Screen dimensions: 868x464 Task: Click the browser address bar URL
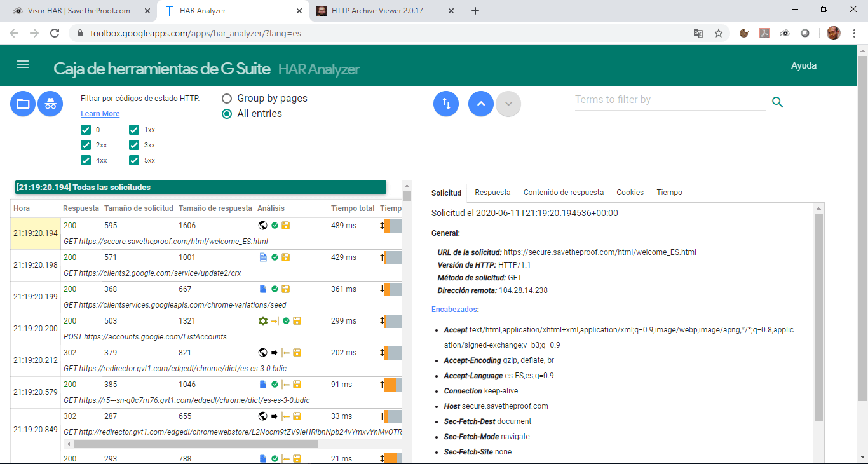click(x=196, y=33)
